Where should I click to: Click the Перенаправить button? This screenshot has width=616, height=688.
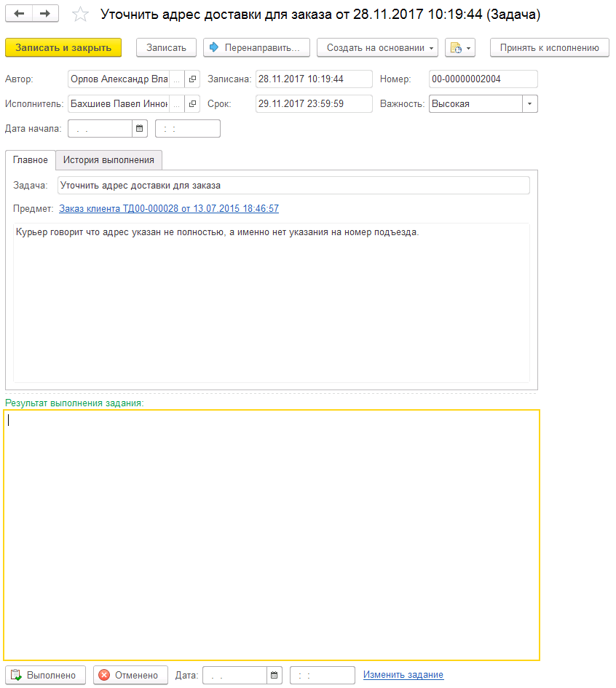pos(256,47)
